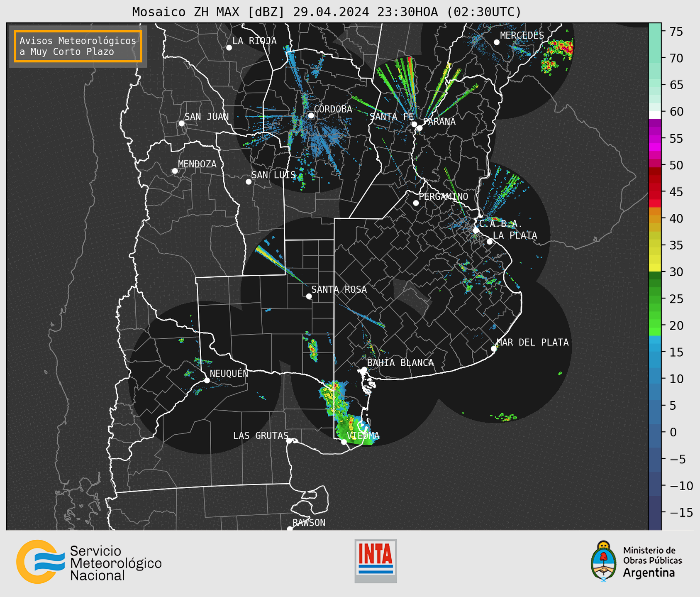Select the MAR DEL PLATA city marker
The height and width of the screenshot is (597, 700).
coord(494,349)
